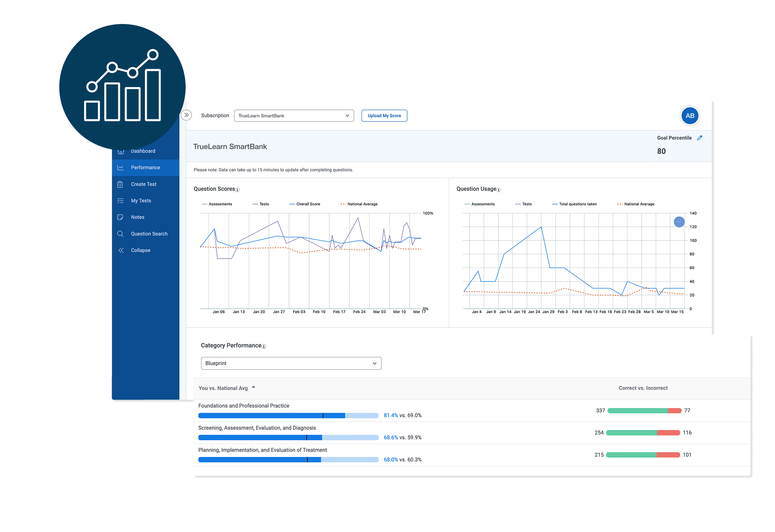Click Foundations and Professional Practice row title
This screenshot has height=532, width=775.
(x=244, y=406)
